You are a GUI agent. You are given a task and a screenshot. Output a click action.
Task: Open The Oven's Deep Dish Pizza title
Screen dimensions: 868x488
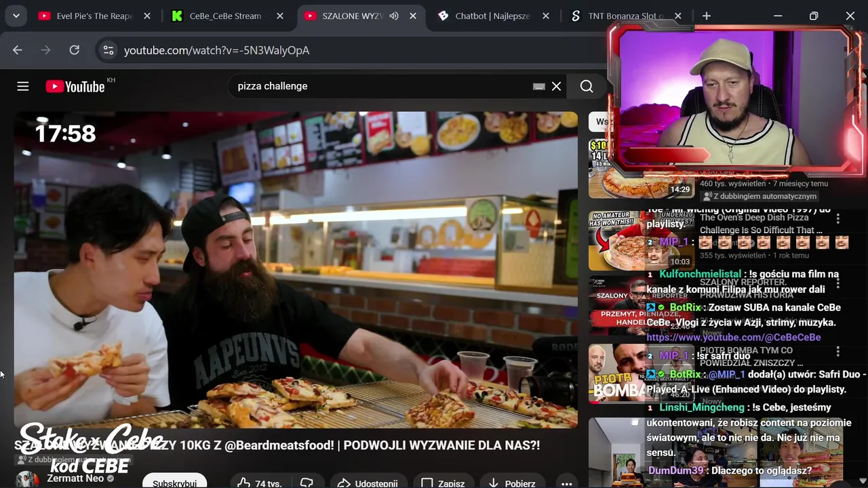pyautogui.click(x=761, y=224)
